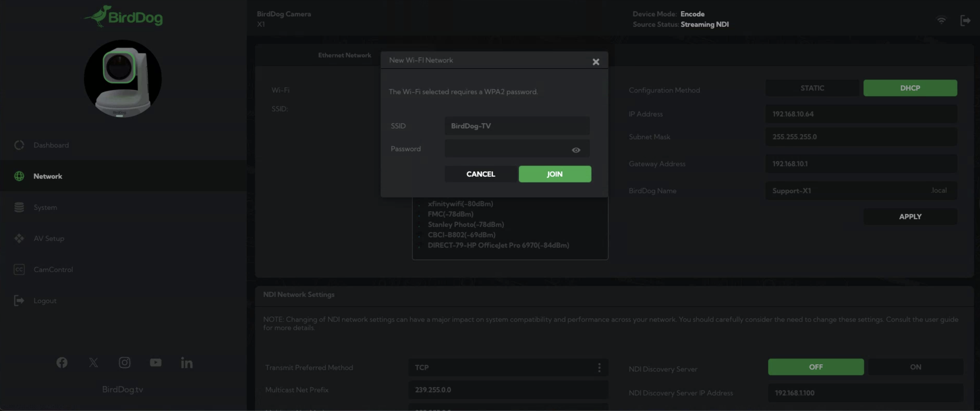This screenshot has height=411, width=980.
Task: Set NDI Discovery Server to OFF
Action: (815, 367)
